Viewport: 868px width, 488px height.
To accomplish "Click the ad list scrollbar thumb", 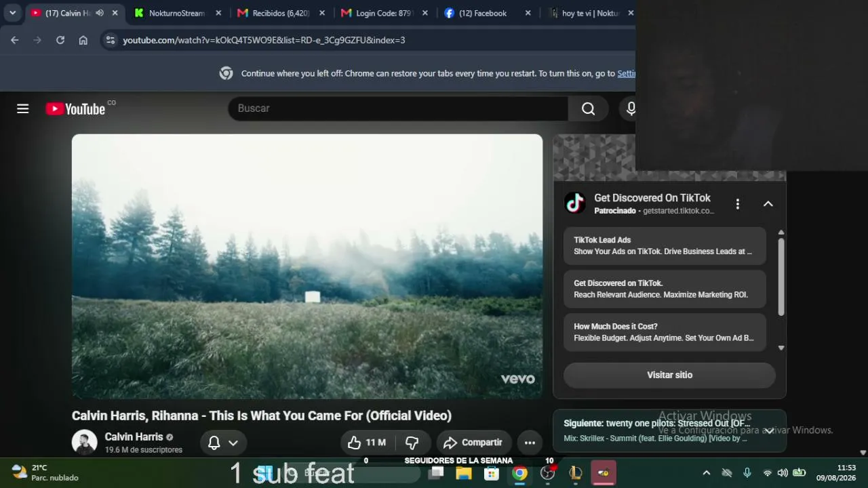I will click(781, 277).
